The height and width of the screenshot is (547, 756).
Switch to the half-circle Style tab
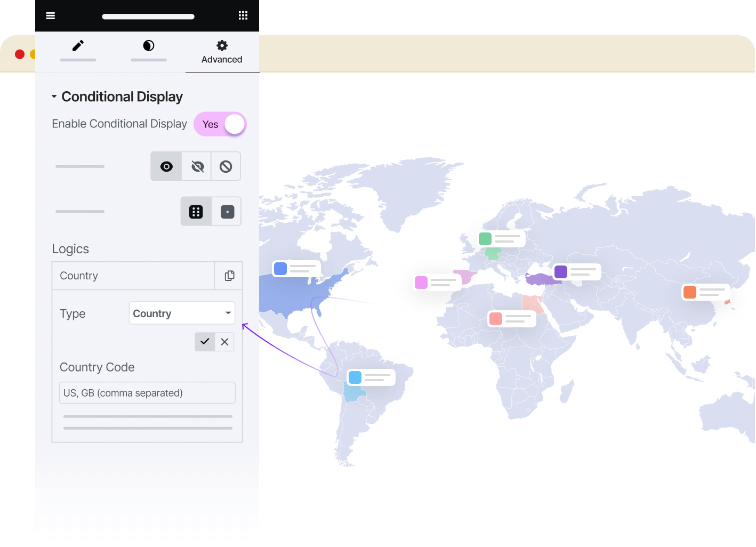(x=149, y=51)
